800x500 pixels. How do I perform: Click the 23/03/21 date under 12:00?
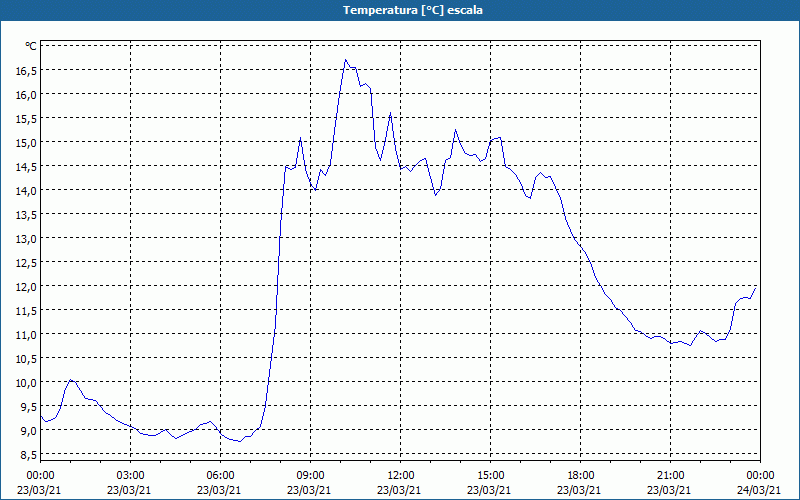point(399,490)
